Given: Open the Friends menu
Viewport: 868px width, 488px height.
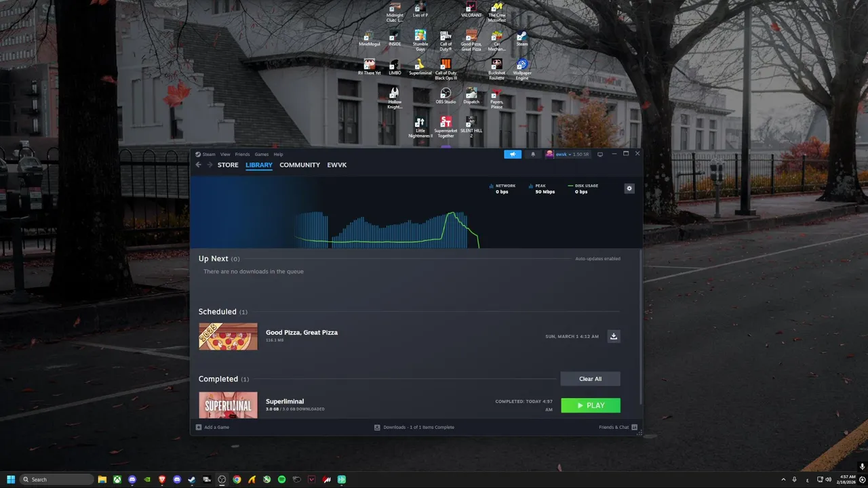Looking at the screenshot, I should (x=242, y=155).
